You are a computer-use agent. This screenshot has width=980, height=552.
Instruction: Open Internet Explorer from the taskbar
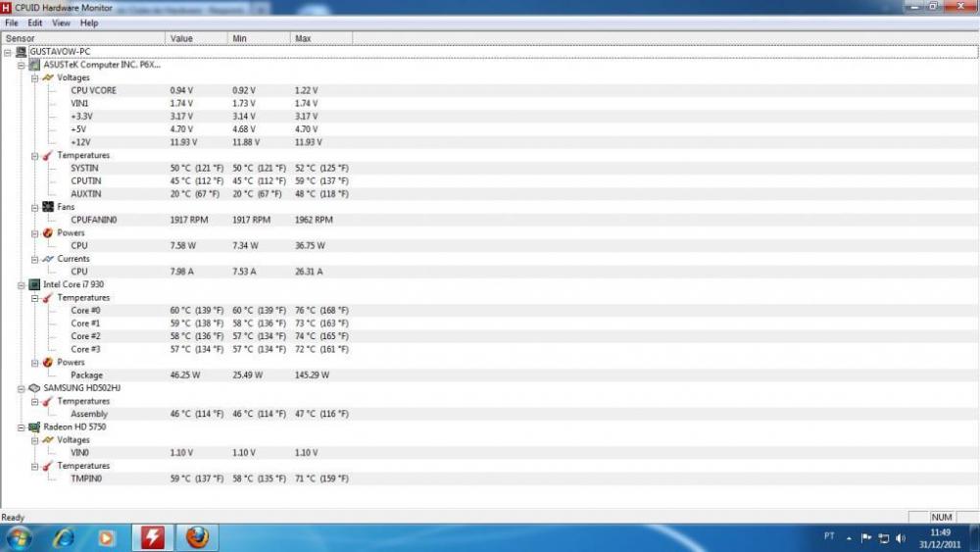click(x=64, y=537)
